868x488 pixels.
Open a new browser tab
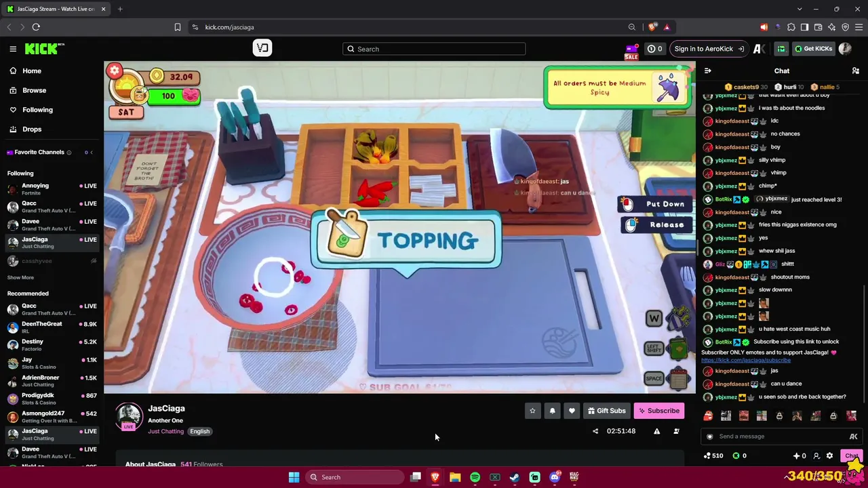click(120, 9)
